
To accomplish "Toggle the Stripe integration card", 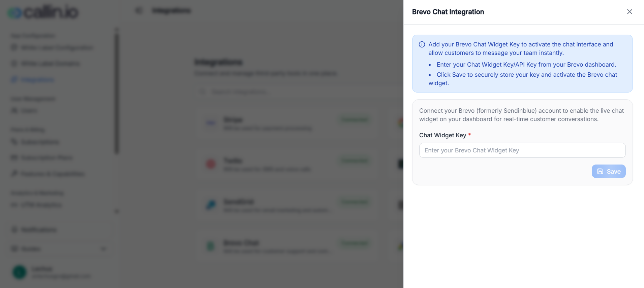I will click(x=287, y=123).
